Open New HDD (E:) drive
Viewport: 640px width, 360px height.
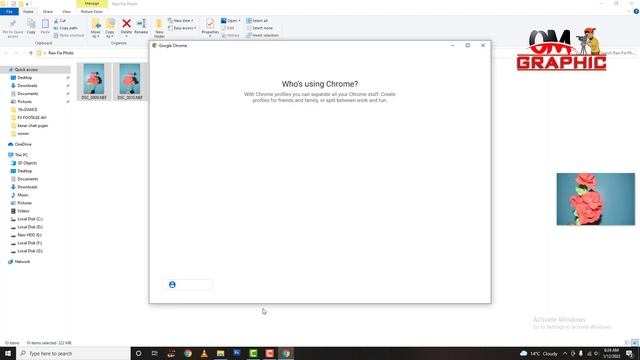click(29, 235)
